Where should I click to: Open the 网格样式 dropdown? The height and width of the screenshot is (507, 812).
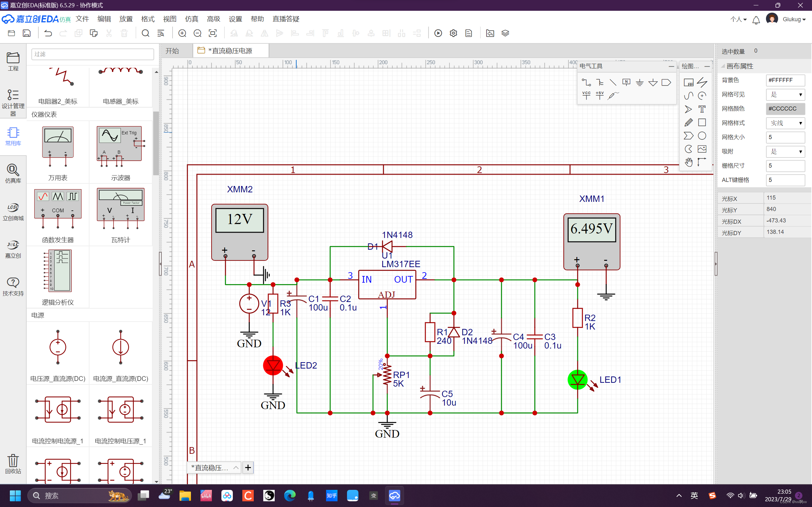[x=785, y=123]
